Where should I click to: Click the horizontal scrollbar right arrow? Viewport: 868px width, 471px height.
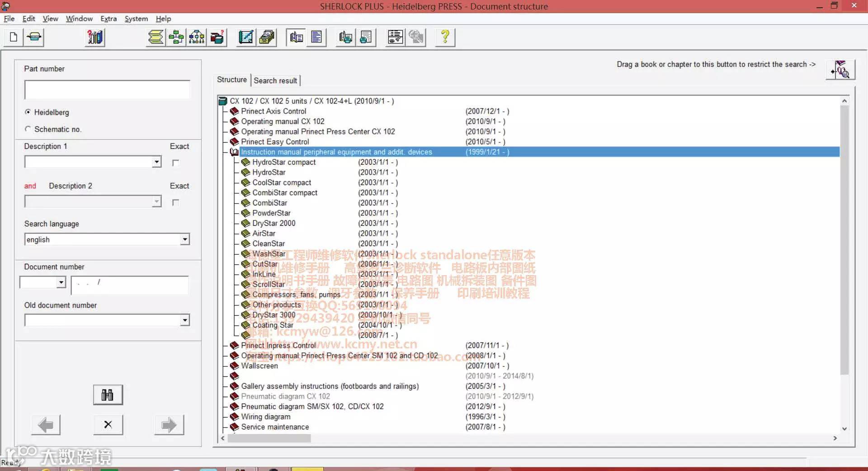pyautogui.click(x=835, y=438)
